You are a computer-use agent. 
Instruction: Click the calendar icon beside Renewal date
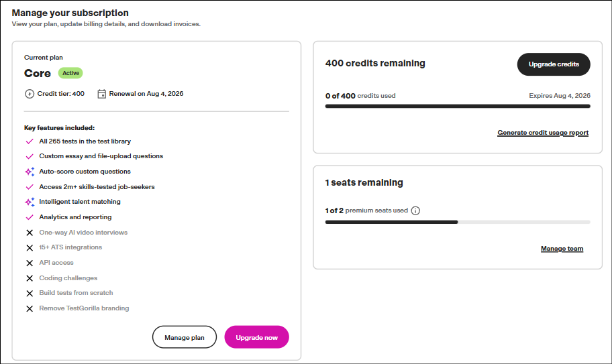pos(101,94)
